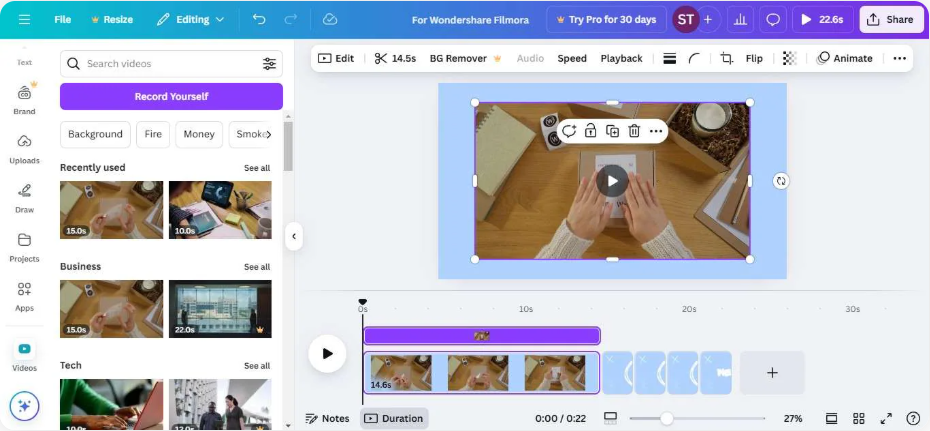
Task: Click the Animate button
Action: click(845, 58)
